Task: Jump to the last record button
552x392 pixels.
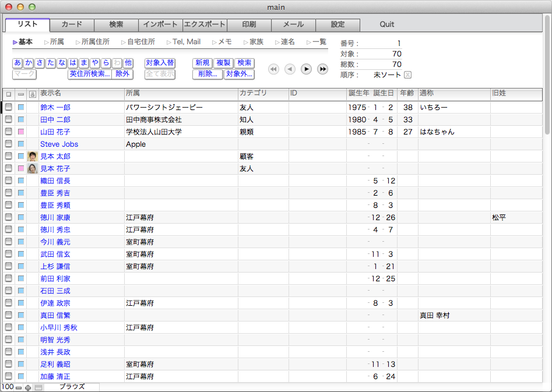Action: [322, 69]
